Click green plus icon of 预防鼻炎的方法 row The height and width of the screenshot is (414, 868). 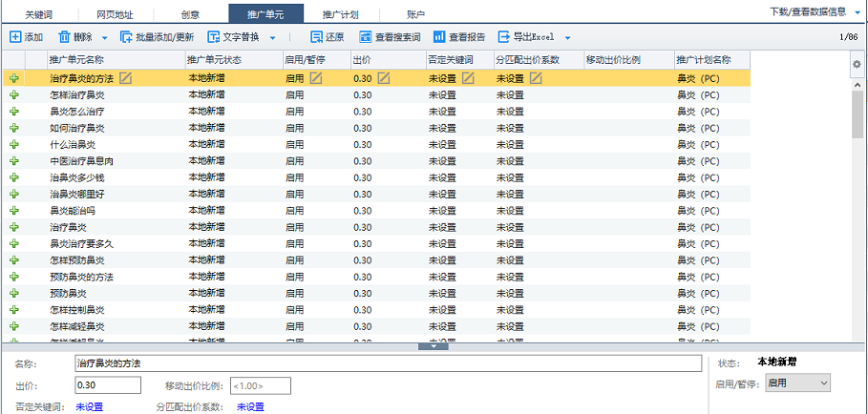coord(14,277)
